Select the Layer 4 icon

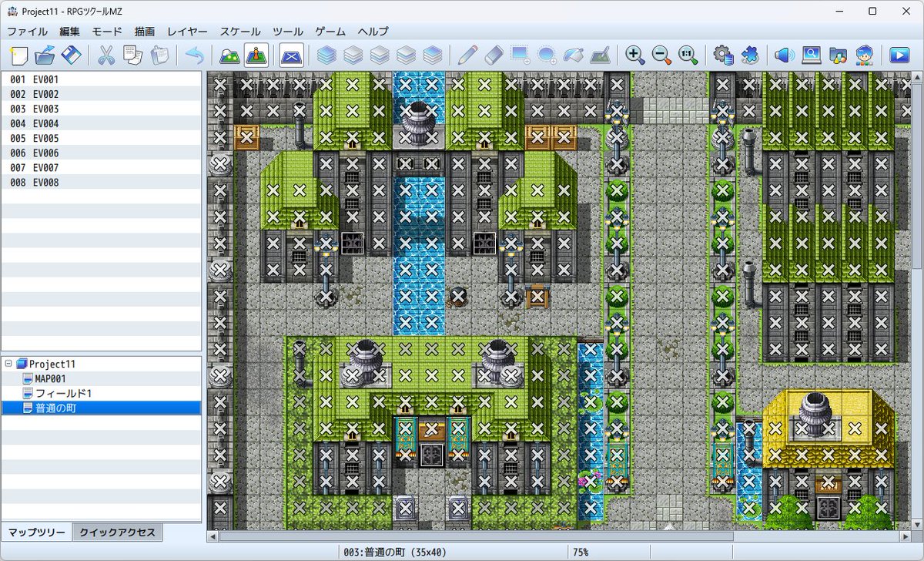[433, 55]
